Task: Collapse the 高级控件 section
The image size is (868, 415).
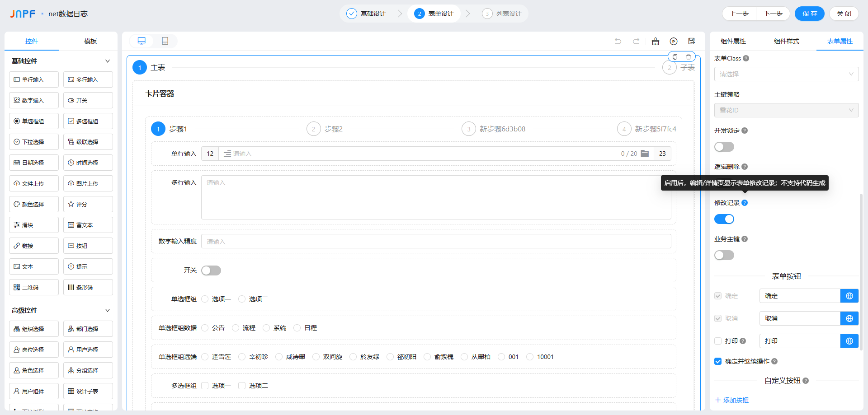Action: coord(108,310)
